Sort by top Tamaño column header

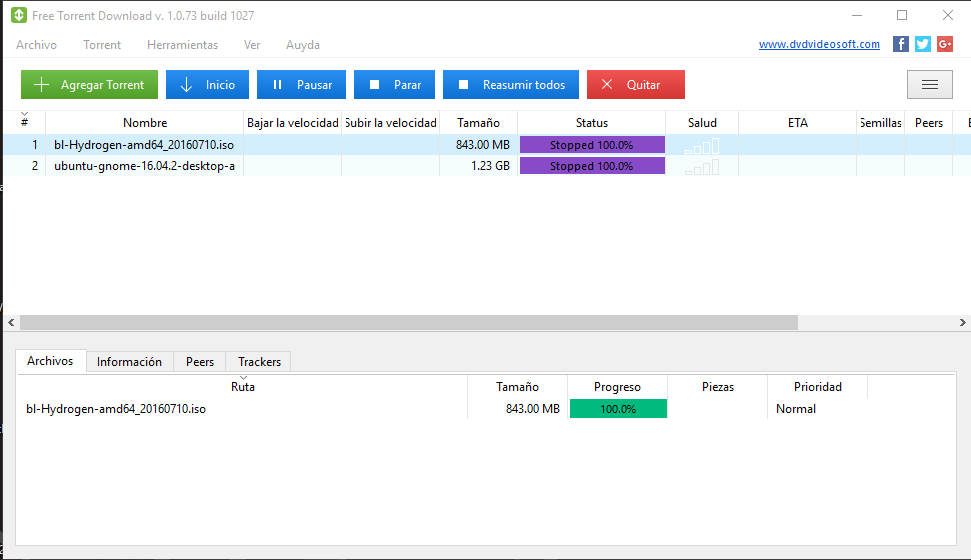point(479,123)
